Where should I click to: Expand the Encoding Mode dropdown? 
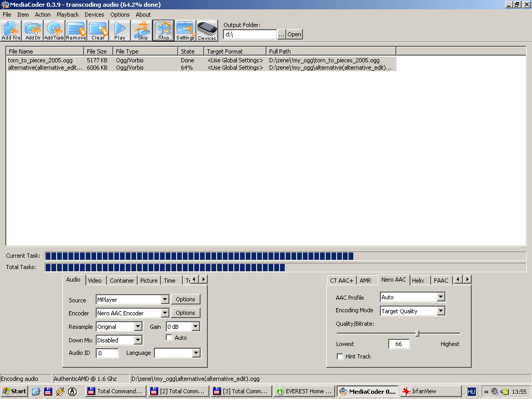coord(441,311)
